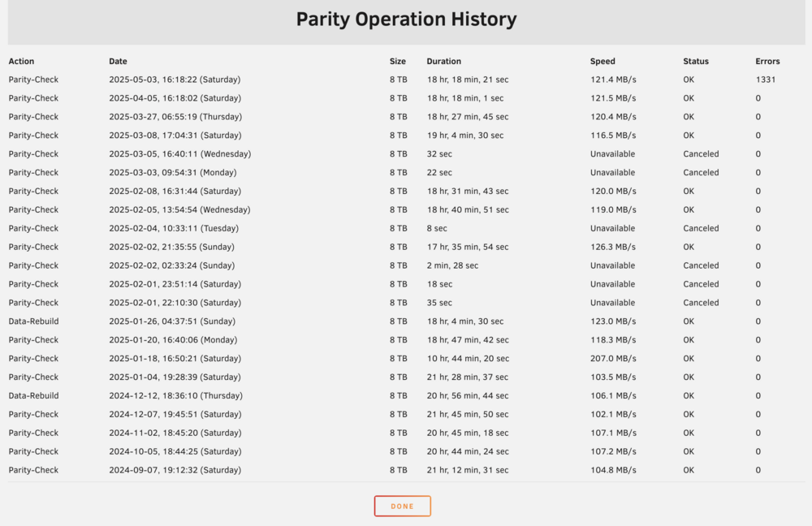Click date 2025-03-27, 06:55:19 (Thursday)

175,117
